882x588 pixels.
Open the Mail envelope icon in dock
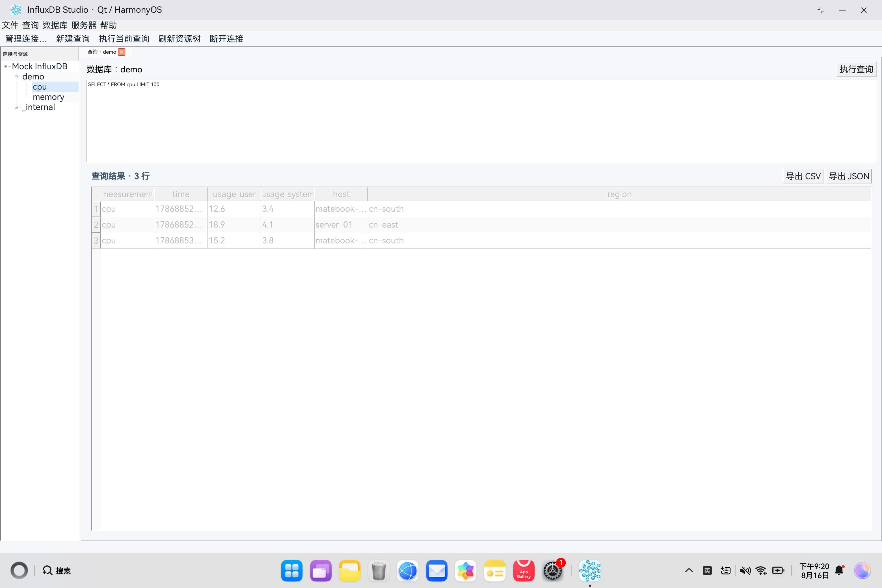437,571
